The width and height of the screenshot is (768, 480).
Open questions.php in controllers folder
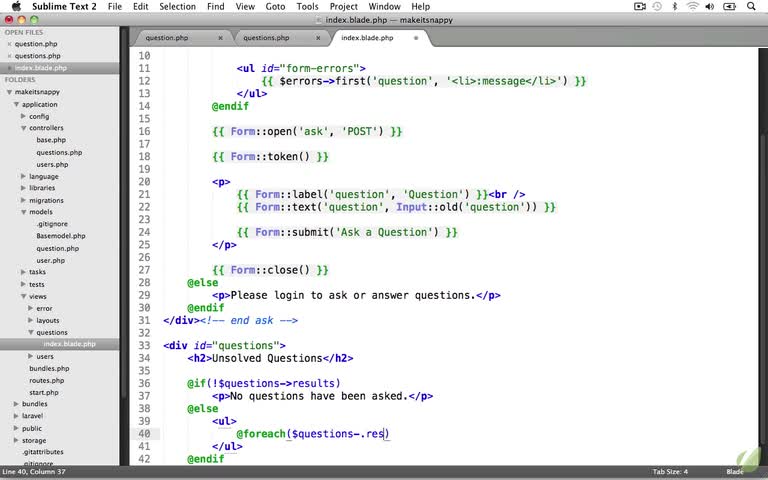[59, 152]
